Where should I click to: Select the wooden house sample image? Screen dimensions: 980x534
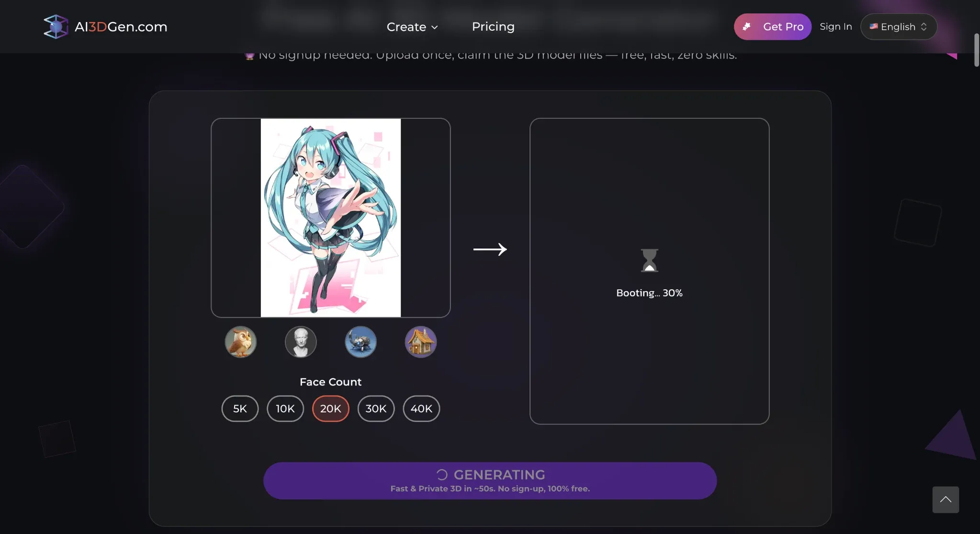point(421,342)
